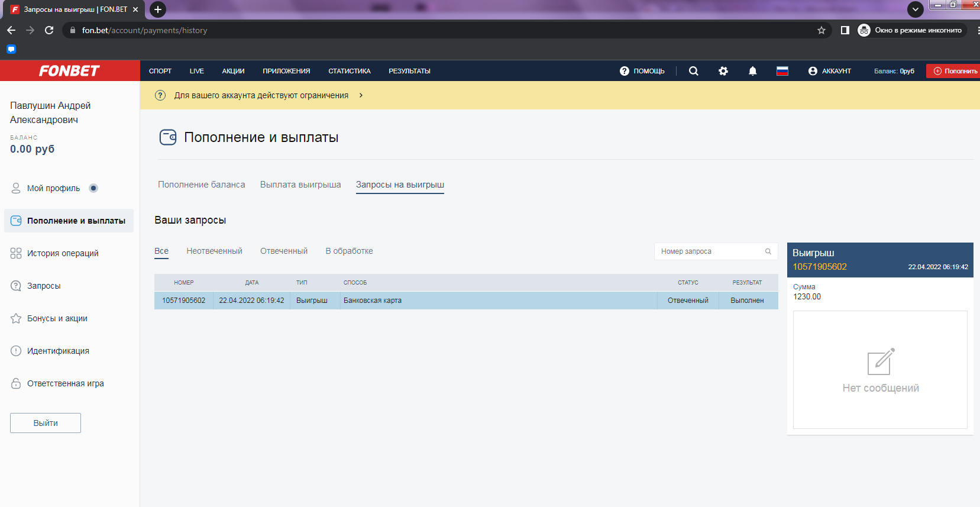Click the profile person icon in sidebar
The width and height of the screenshot is (980, 507).
tap(16, 188)
